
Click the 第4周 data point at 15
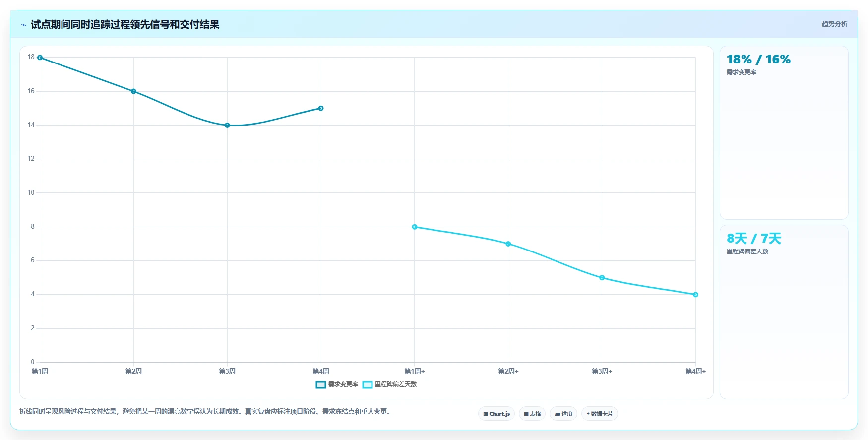[x=321, y=108]
